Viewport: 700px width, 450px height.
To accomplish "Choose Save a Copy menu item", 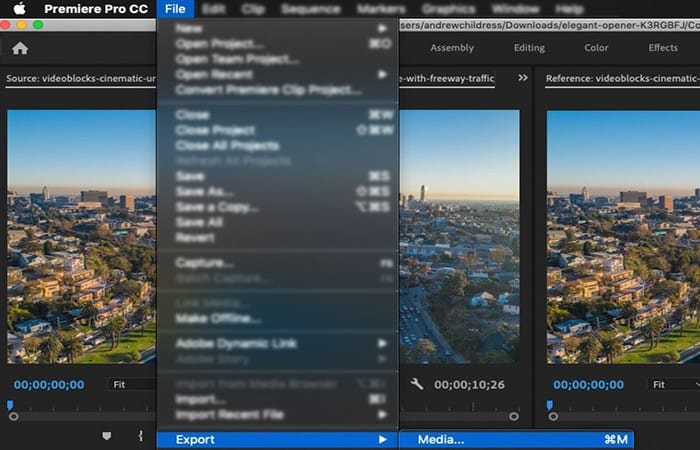I will click(x=278, y=207).
